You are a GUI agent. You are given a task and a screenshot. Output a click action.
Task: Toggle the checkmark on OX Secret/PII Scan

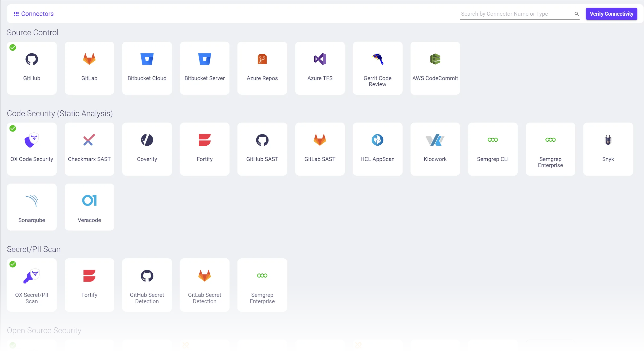[x=12, y=264]
